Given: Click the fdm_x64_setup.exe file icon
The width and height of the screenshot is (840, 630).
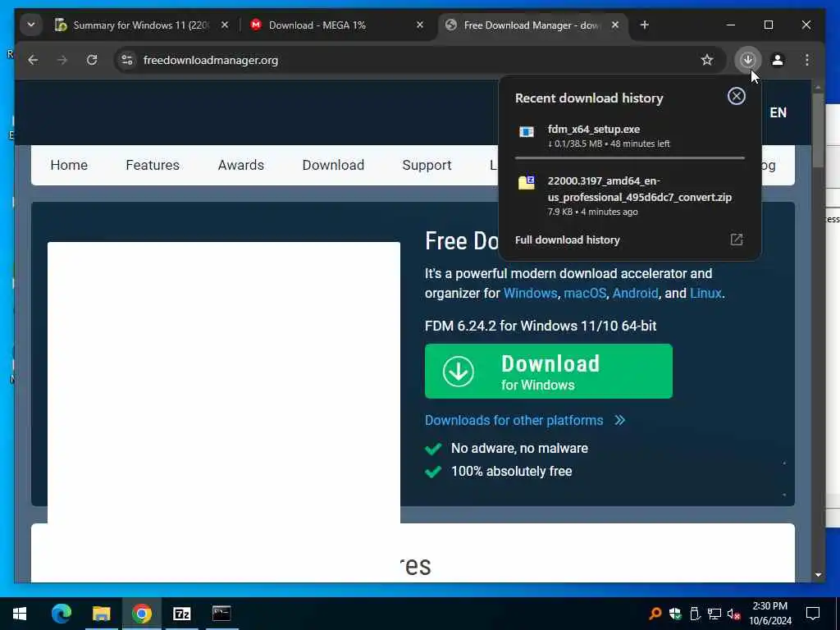Looking at the screenshot, I should click(527, 132).
